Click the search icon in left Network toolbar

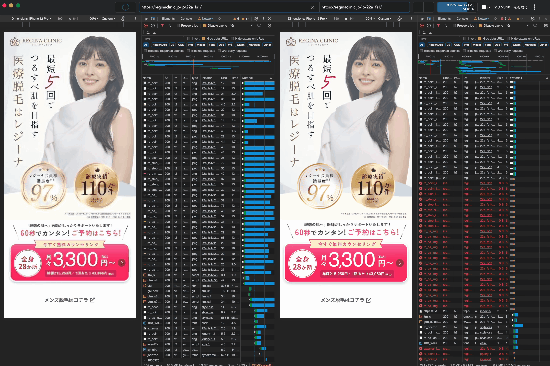(x=170, y=26)
